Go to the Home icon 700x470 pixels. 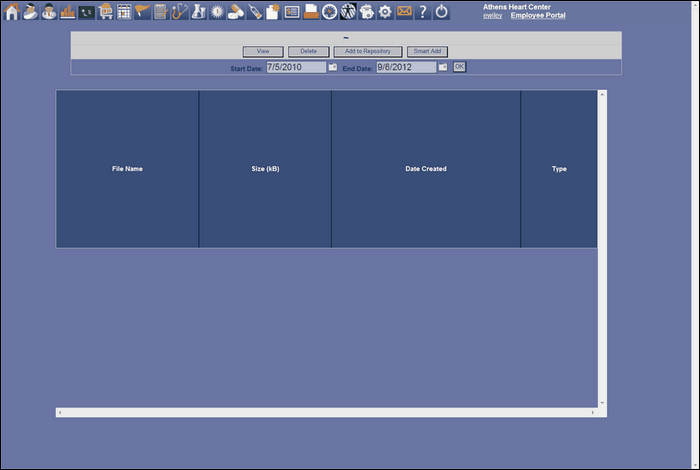coord(11,12)
